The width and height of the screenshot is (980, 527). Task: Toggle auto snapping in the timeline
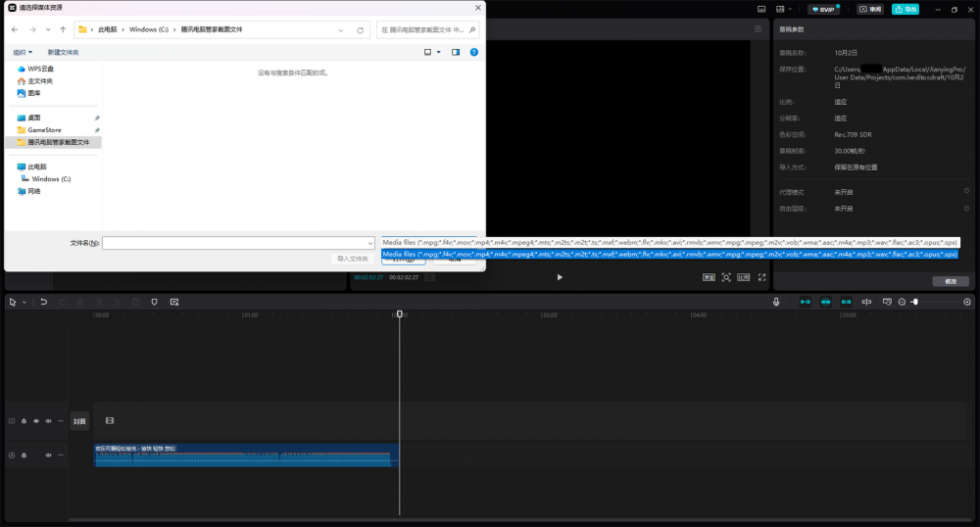(825, 303)
